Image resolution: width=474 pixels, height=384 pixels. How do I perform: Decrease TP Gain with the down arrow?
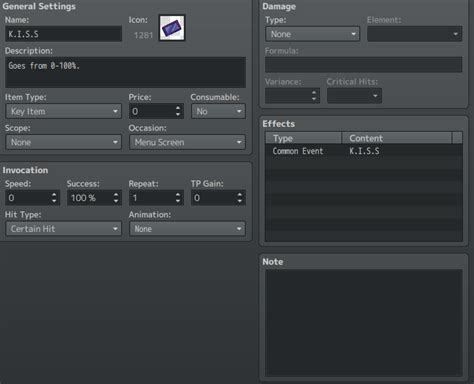(240, 201)
